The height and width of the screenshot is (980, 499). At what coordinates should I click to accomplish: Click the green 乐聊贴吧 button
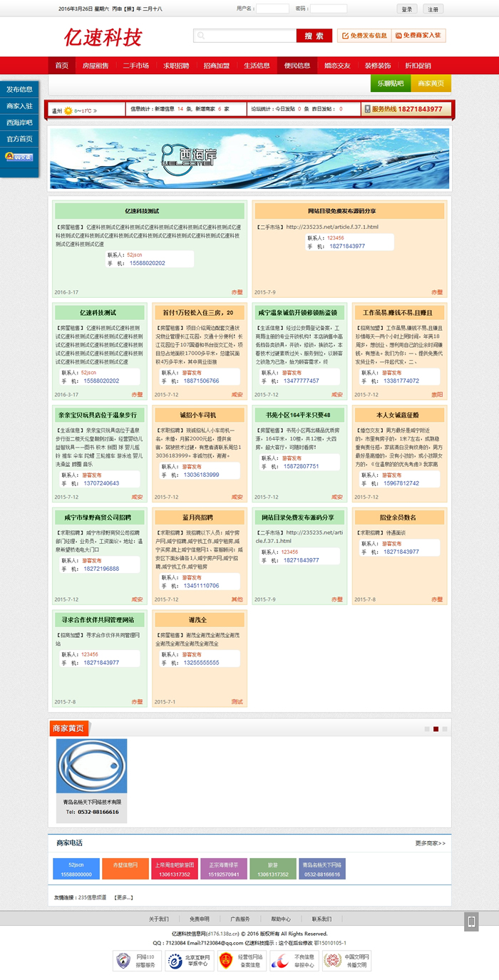click(x=391, y=83)
